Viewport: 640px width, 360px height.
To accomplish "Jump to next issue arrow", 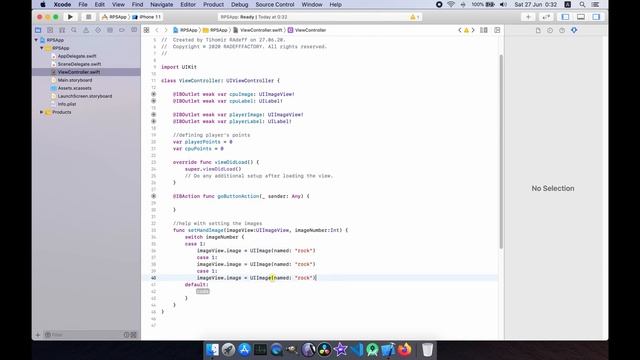I will click(473, 30).
